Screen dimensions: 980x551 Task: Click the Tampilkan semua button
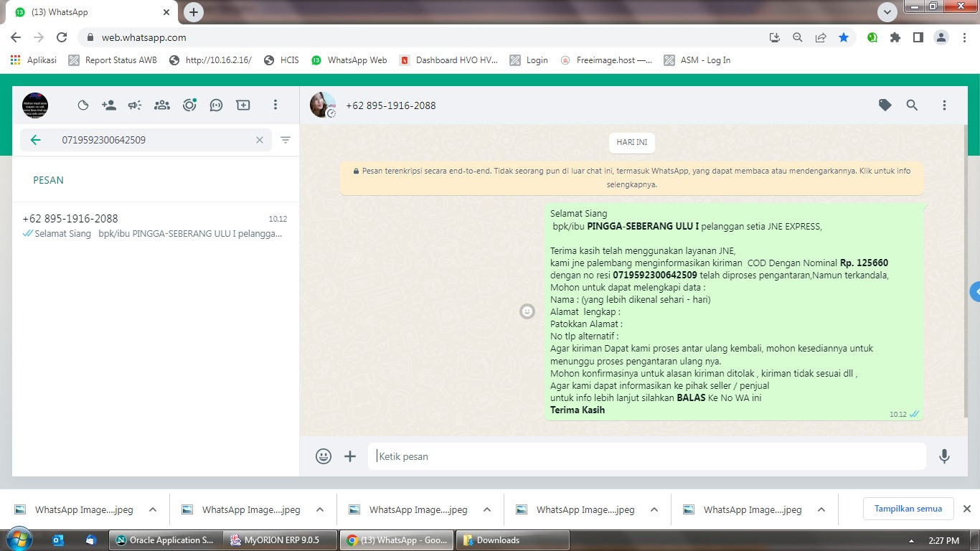pyautogui.click(x=908, y=509)
